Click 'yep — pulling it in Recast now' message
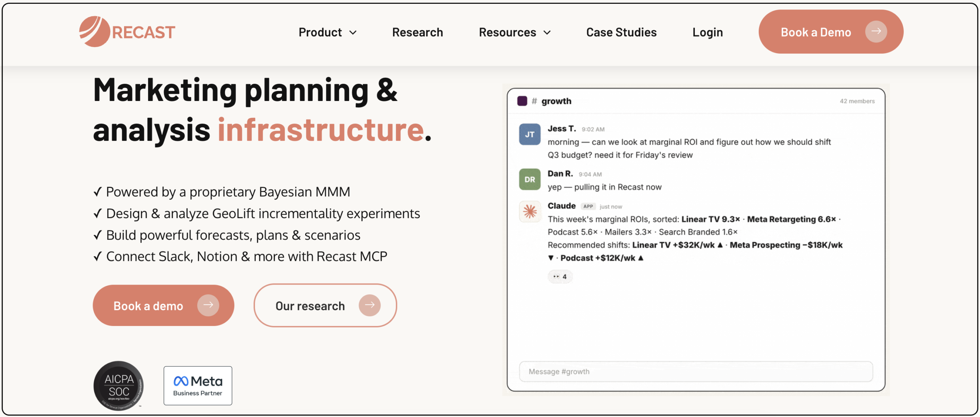This screenshot has width=980, height=417. point(604,187)
